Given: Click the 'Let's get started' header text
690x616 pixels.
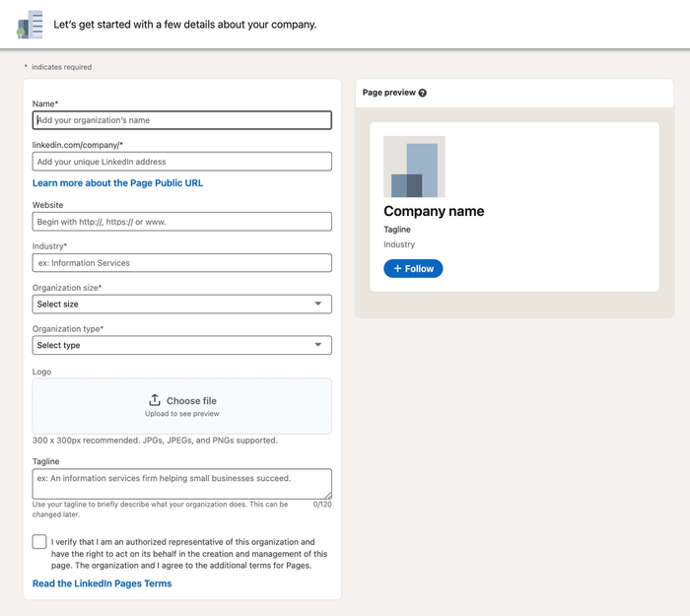Looking at the screenshot, I should (x=185, y=25).
